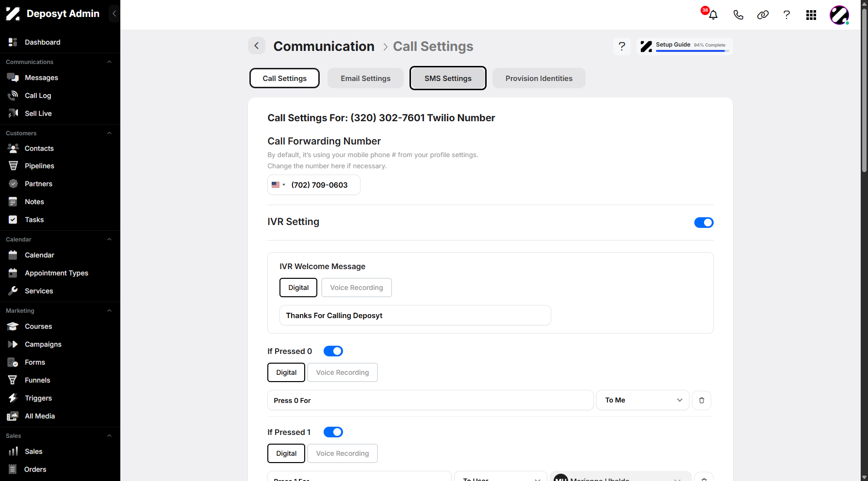This screenshot has height=481, width=868.
Task: Click page vertical scrollbar
Action: point(864,90)
